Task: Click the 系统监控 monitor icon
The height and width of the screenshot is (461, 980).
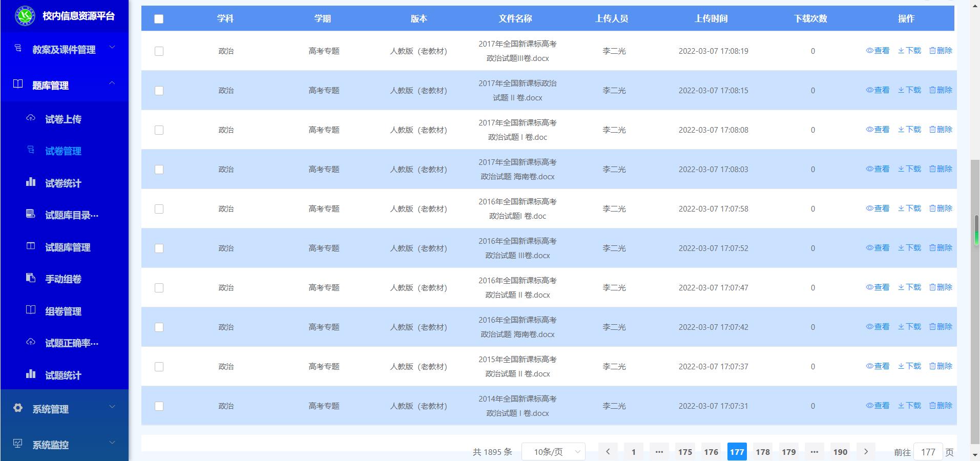Action: tap(18, 444)
